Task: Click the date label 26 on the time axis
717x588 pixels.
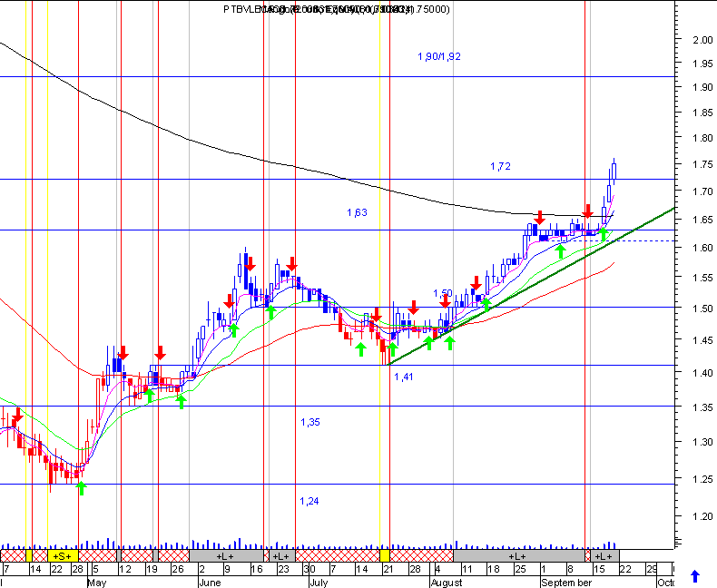Action: pos(177,569)
